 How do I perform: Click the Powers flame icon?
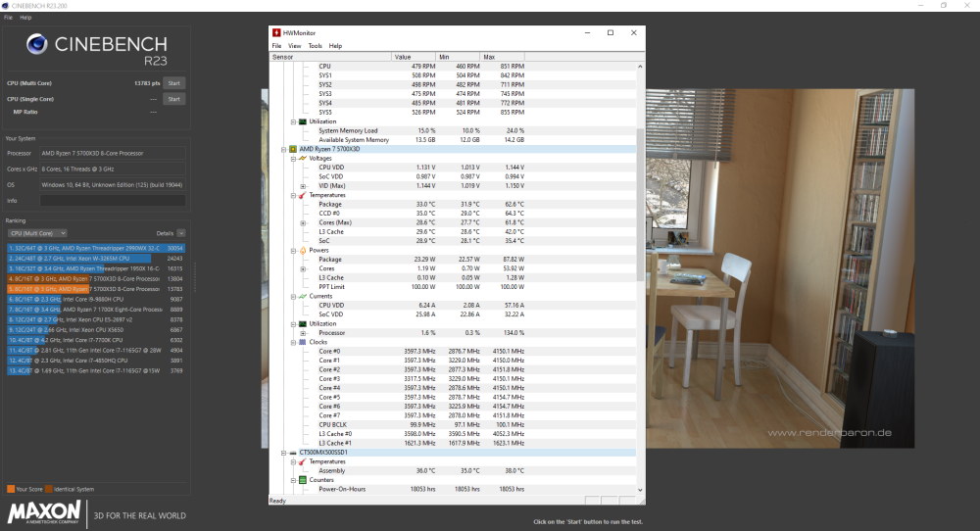click(302, 250)
